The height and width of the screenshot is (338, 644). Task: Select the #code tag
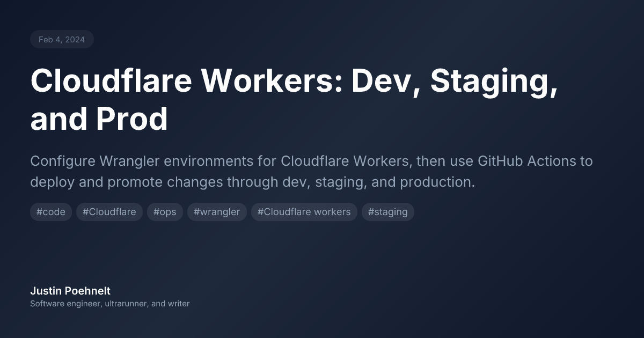tap(51, 212)
